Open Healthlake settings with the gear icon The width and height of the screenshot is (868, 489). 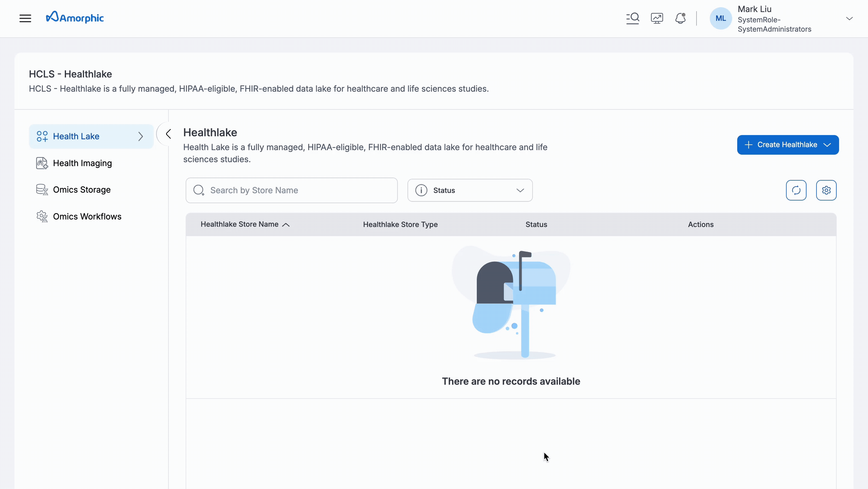coord(826,190)
